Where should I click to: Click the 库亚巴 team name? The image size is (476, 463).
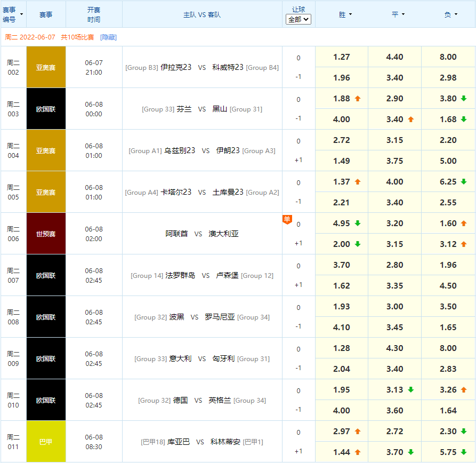[x=179, y=442]
